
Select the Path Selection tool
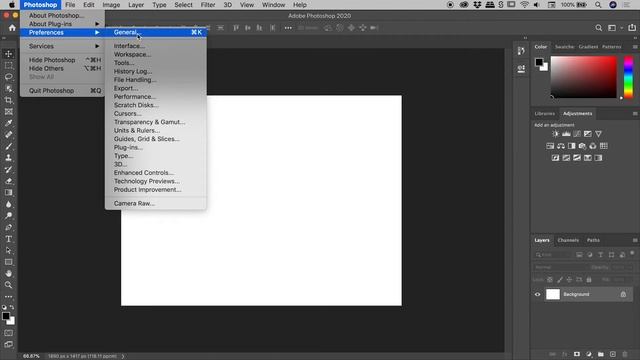(9, 250)
